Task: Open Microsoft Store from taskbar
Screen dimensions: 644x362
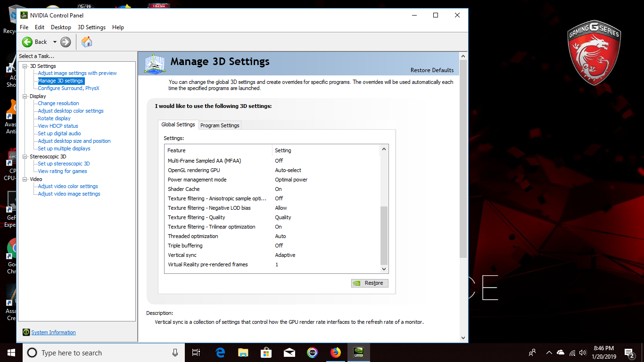Action: click(x=266, y=353)
